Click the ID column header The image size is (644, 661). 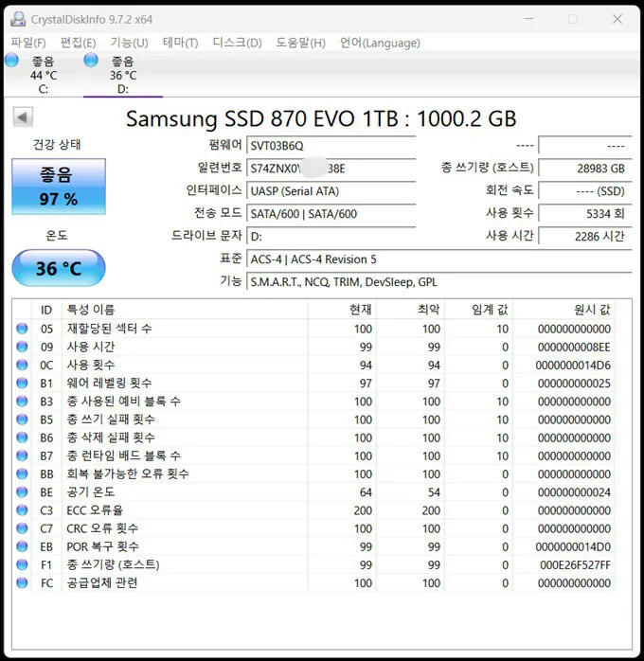(46, 310)
